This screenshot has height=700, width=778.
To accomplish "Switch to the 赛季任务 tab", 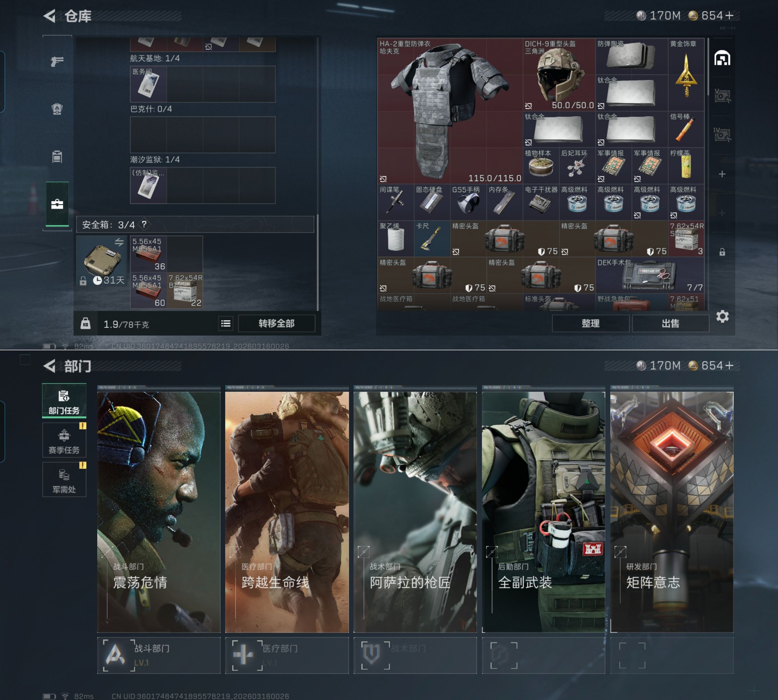I will (64, 440).
